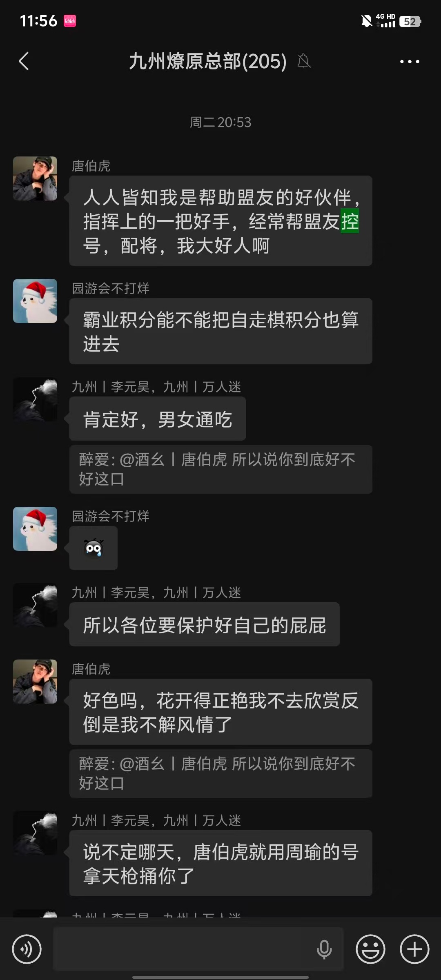Tap the first quoted reply from 醉爱
The width and height of the screenshot is (441, 980).
220,469
